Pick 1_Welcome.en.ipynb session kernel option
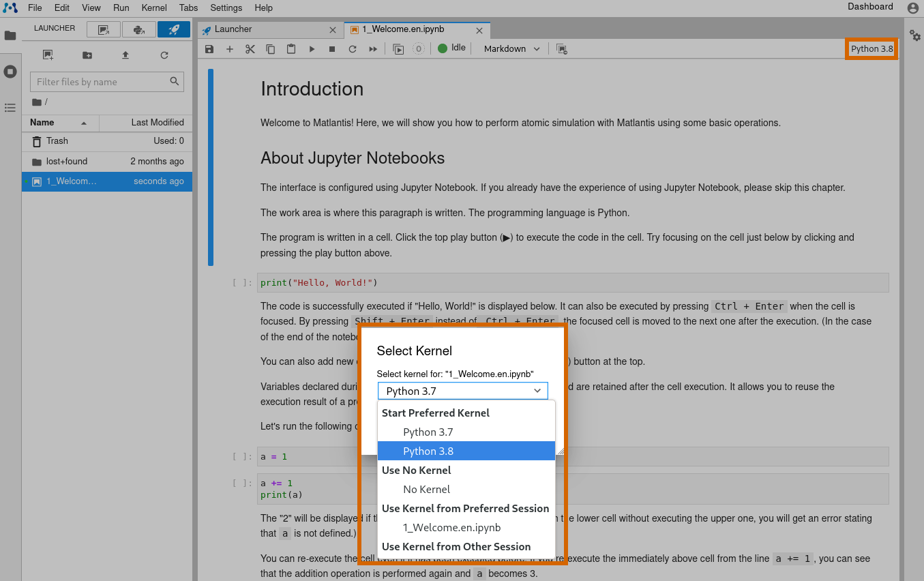924x581 pixels. [x=466, y=527]
